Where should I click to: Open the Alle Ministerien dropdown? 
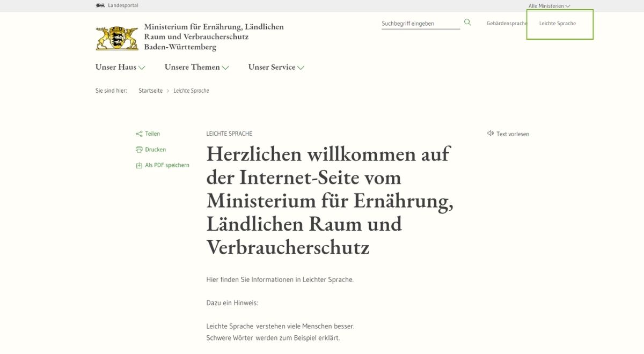[x=548, y=5]
